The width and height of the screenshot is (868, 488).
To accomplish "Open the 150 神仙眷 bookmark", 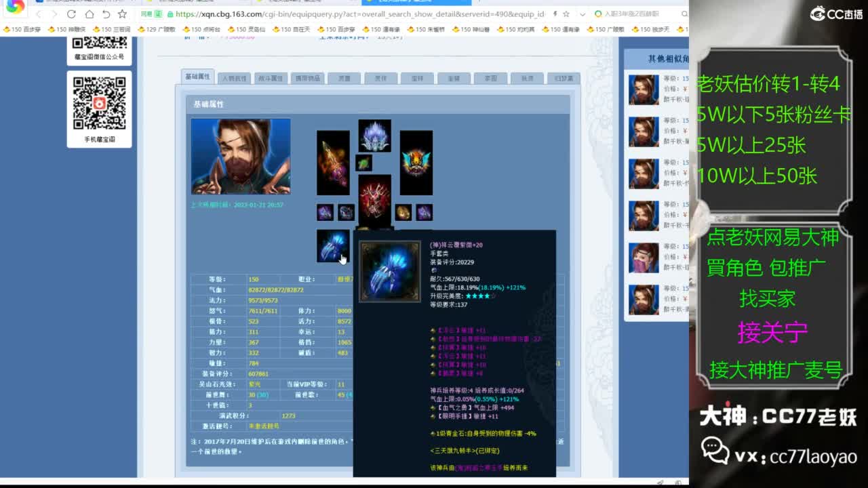I will point(470,30).
